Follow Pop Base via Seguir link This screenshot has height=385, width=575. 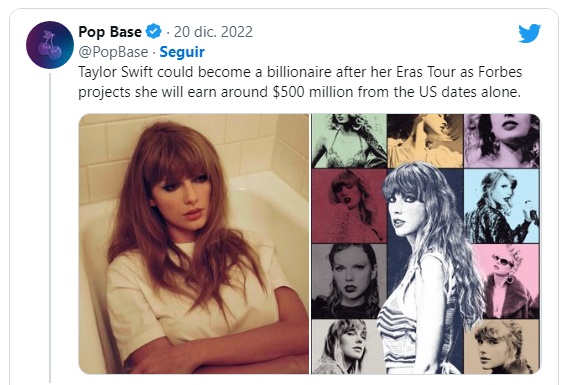click(x=182, y=52)
